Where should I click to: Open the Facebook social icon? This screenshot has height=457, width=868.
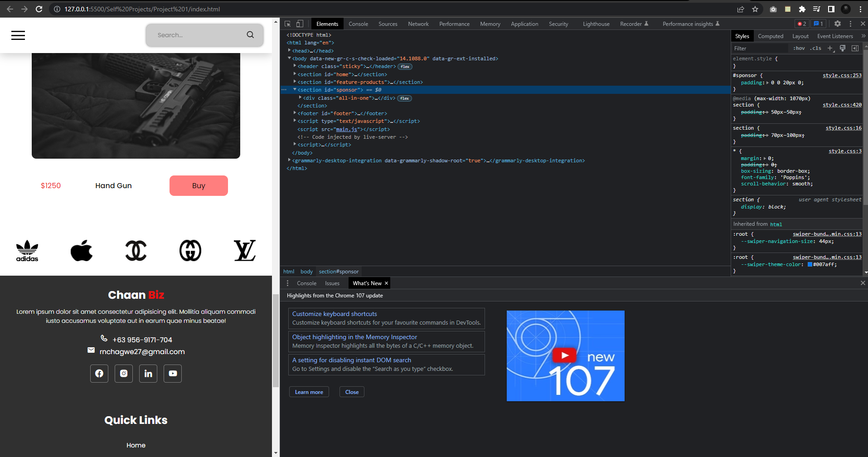coord(99,374)
